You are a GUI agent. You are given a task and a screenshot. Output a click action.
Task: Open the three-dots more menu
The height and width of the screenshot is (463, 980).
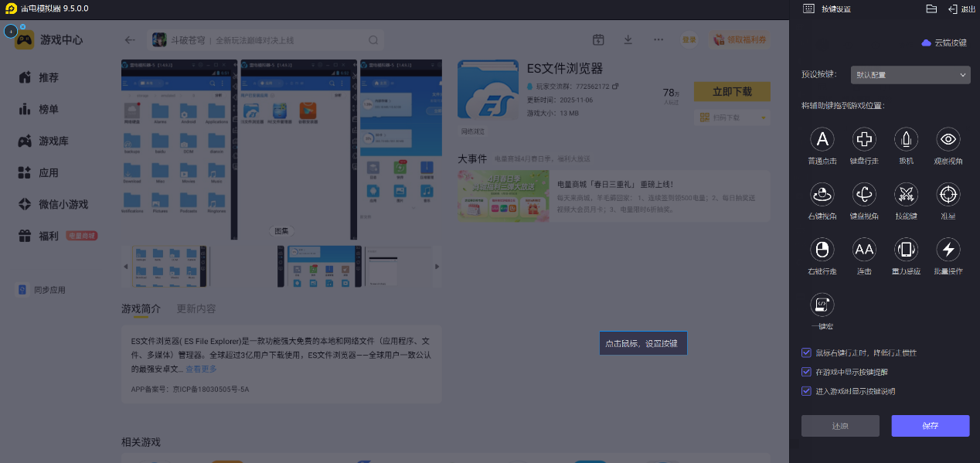click(x=658, y=39)
